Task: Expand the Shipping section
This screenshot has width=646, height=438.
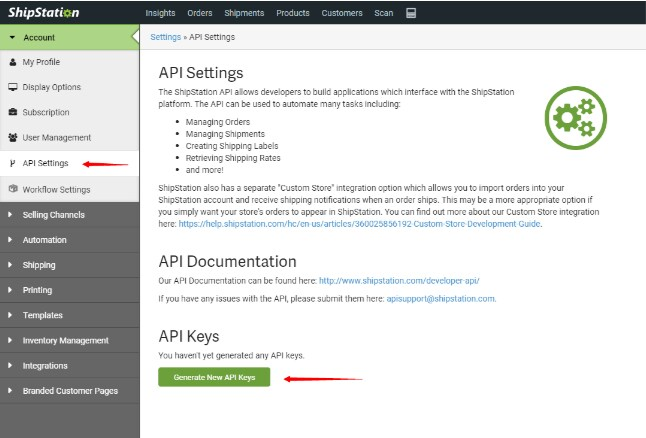Action: click(x=70, y=265)
